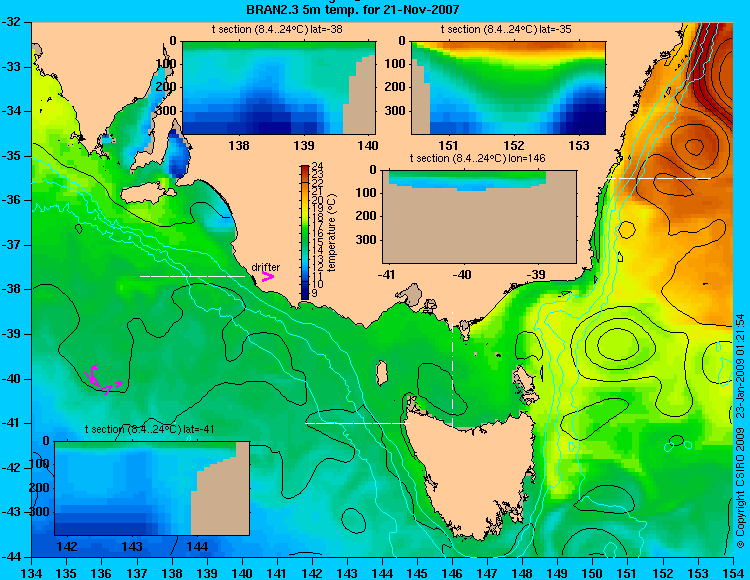The height and width of the screenshot is (580, 750).
Task: Click Flinders Island northeast of Tasmania
Action: tap(525, 385)
